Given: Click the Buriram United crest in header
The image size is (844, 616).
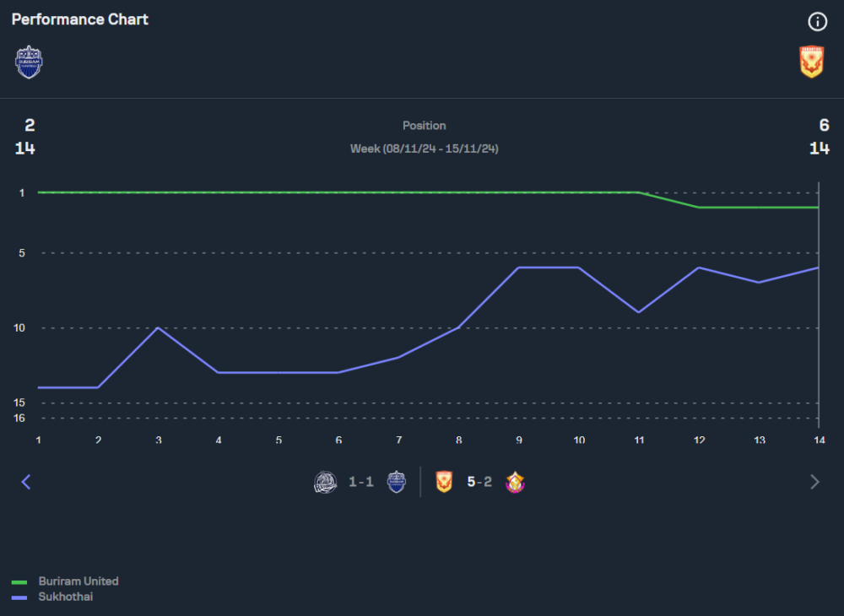Looking at the screenshot, I should [29, 62].
